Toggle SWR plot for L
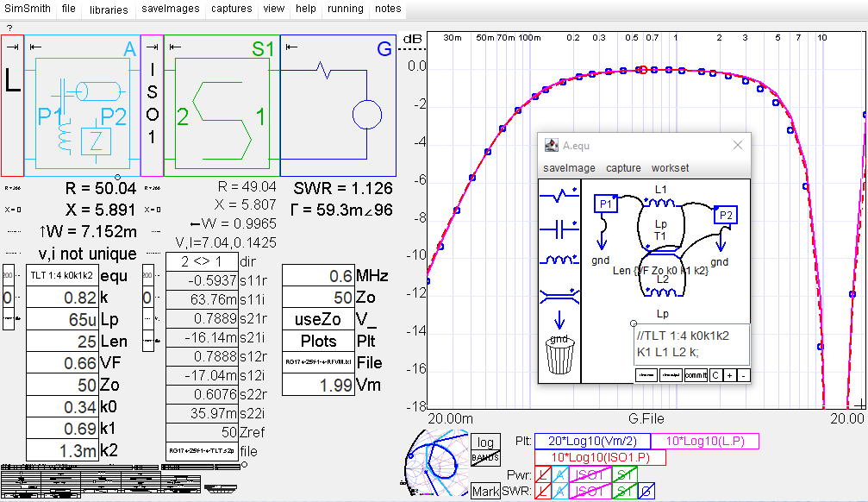 click(x=543, y=491)
